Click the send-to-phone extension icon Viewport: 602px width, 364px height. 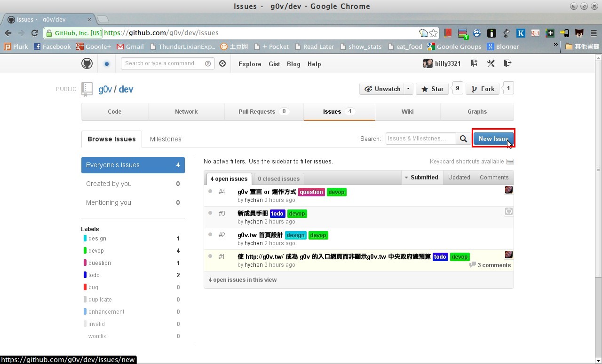pyautogui.click(x=564, y=33)
